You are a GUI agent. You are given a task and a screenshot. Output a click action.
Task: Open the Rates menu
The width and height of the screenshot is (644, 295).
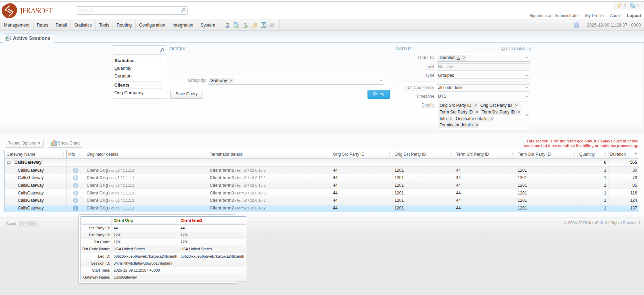[x=43, y=25]
